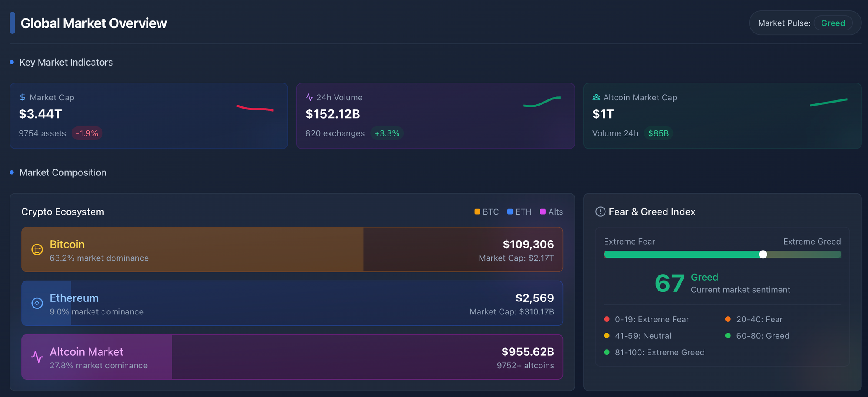
Task: Click the 820 exchanges text
Action: pyautogui.click(x=335, y=133)
